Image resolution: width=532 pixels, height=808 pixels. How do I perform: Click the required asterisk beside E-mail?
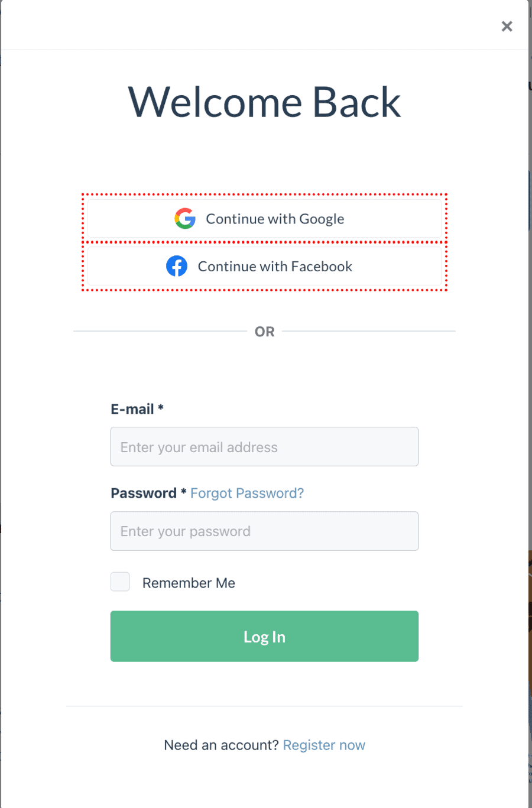[x=161, y=408]
